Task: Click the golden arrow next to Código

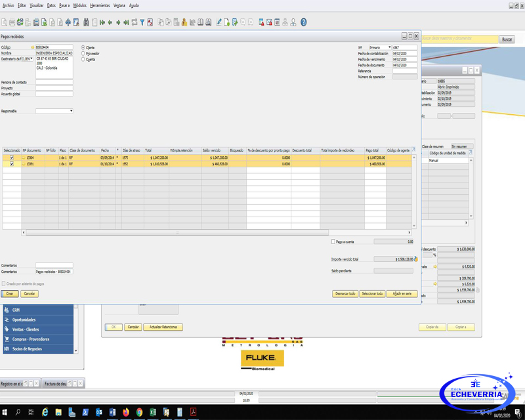Action: click(32, 47)
